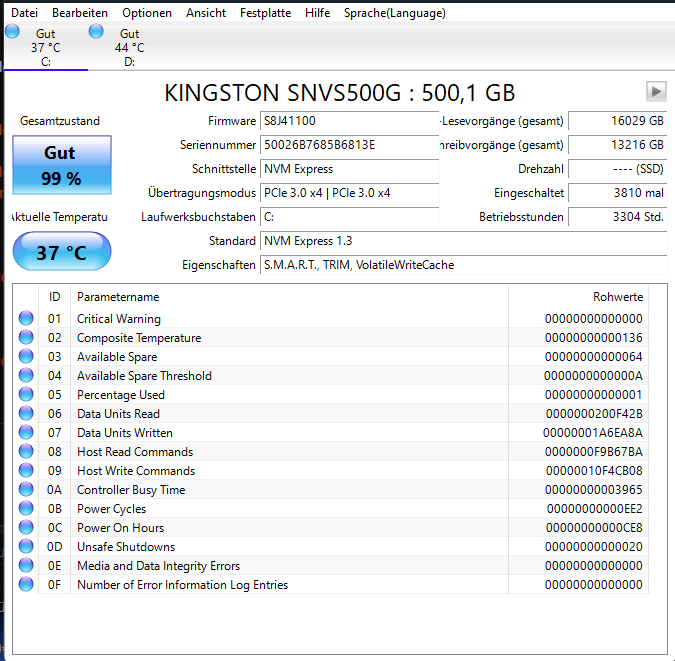Select the Controller Busy Time parameter name
The height and width of the screenshot is (661, 675).
pyautogui.click(x=131, y=490)
